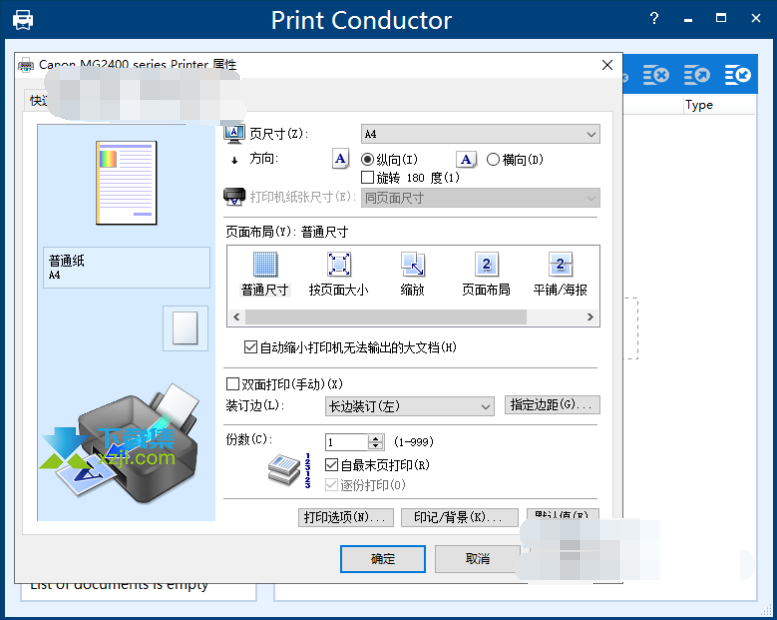Open the 装订边 长边装订(左) dropdown

pyautogui.click(x=410, y=406)
